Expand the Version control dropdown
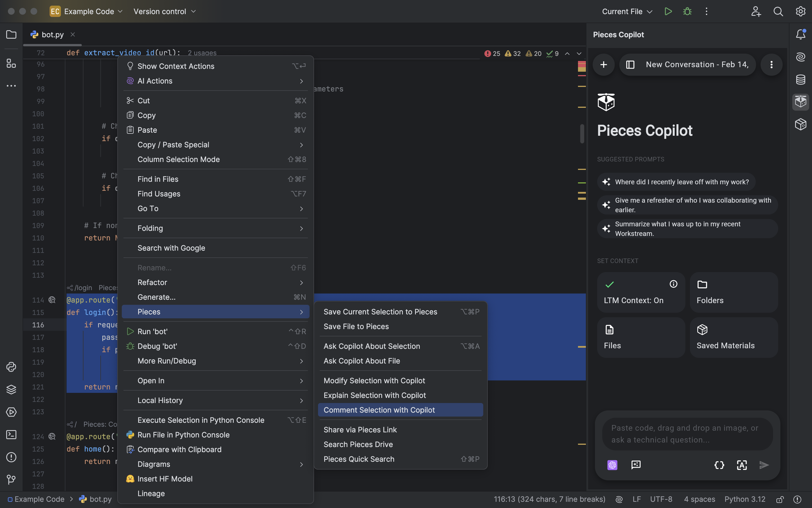This screenshot has width=812, height=508. pos(164,11)
